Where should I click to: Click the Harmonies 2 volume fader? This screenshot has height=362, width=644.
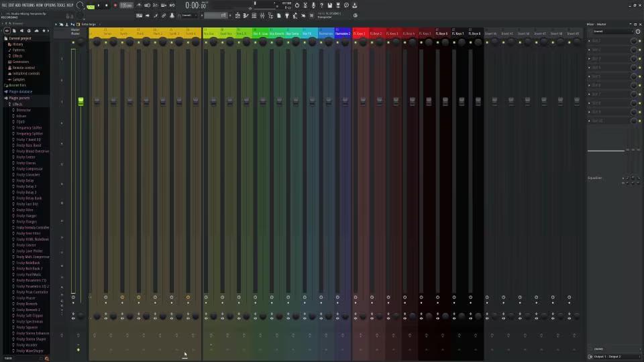click(345, 101)
